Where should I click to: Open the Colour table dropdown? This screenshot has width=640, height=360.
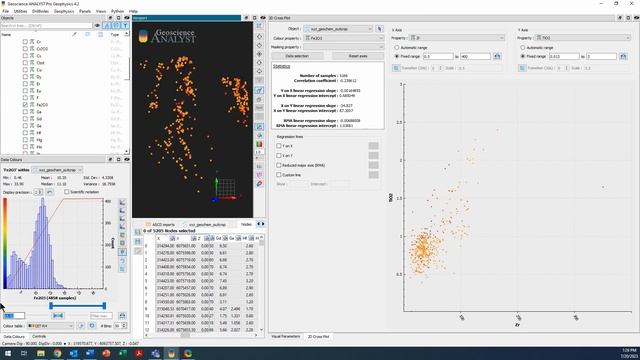coord(50,326)
